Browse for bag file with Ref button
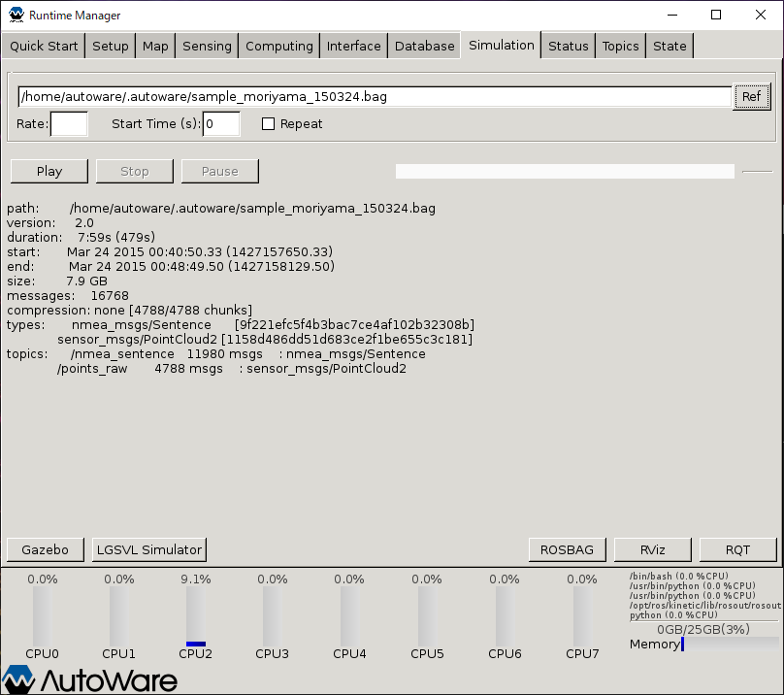Image resolution: width=784 pixels, height=695 pixels. tap(751, 96)
